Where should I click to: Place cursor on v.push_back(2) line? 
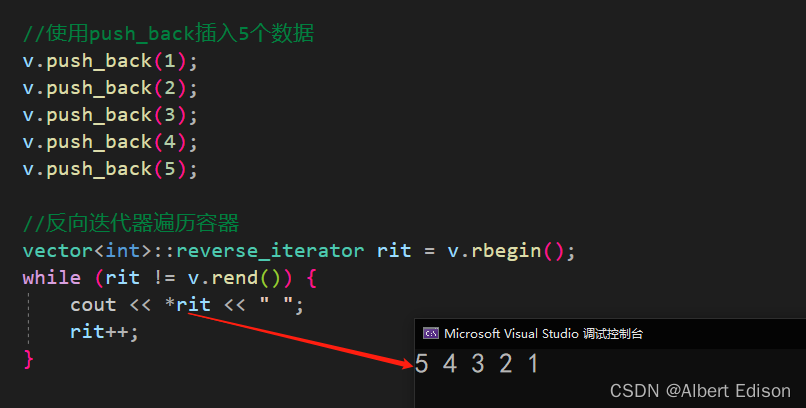point(110,88)
